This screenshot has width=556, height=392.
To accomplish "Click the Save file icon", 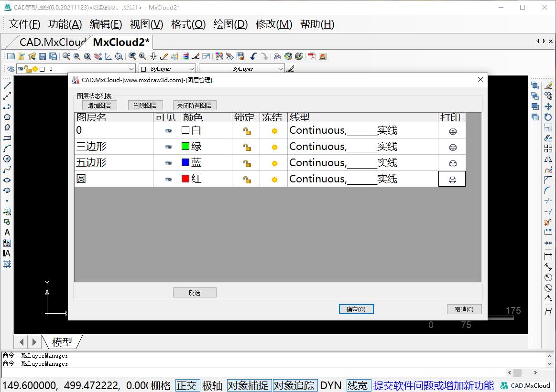I will coord(43,56).
